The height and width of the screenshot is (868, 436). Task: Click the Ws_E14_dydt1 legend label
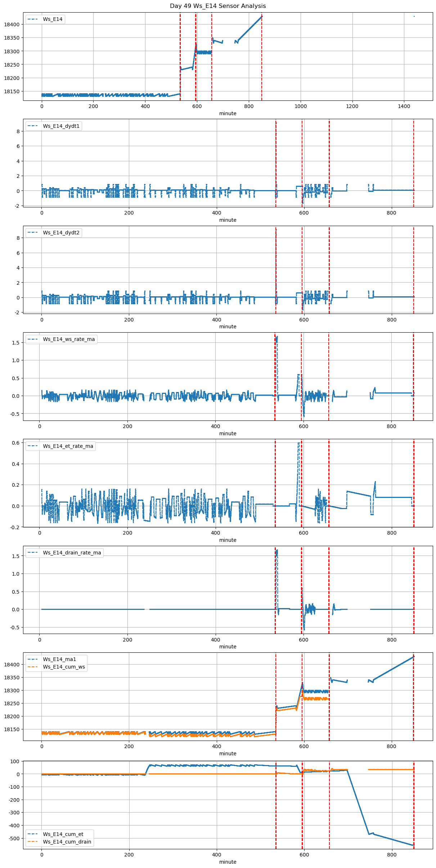[61, 126]
